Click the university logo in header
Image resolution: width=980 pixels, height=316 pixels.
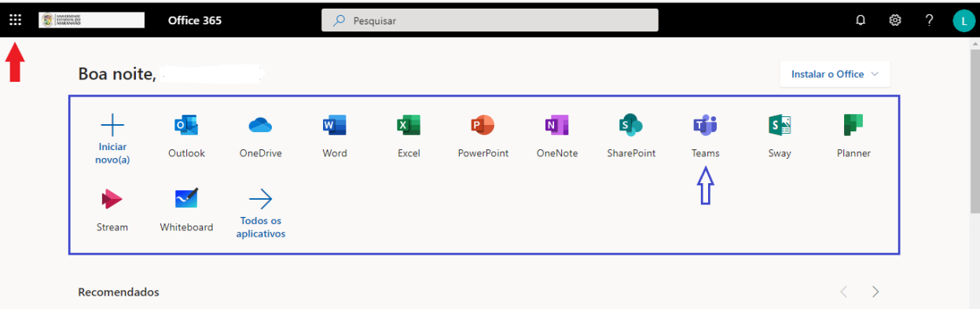pos(91,20)
